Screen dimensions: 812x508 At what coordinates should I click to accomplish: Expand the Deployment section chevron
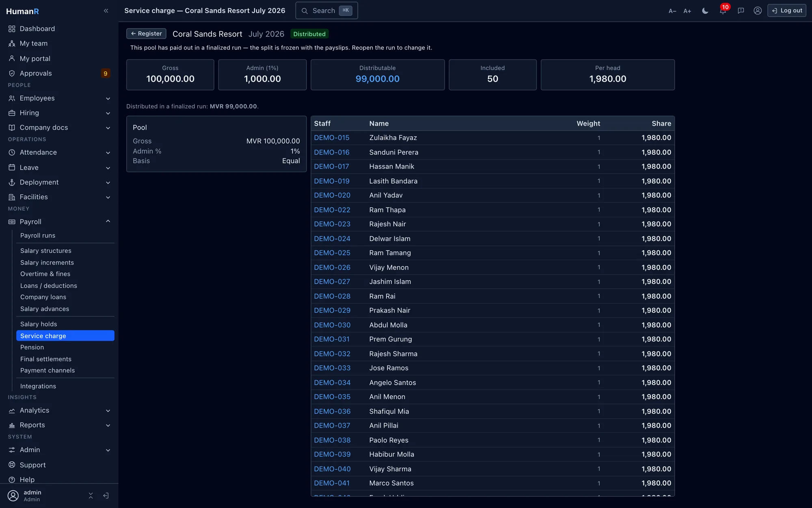[x=108, y=182]
